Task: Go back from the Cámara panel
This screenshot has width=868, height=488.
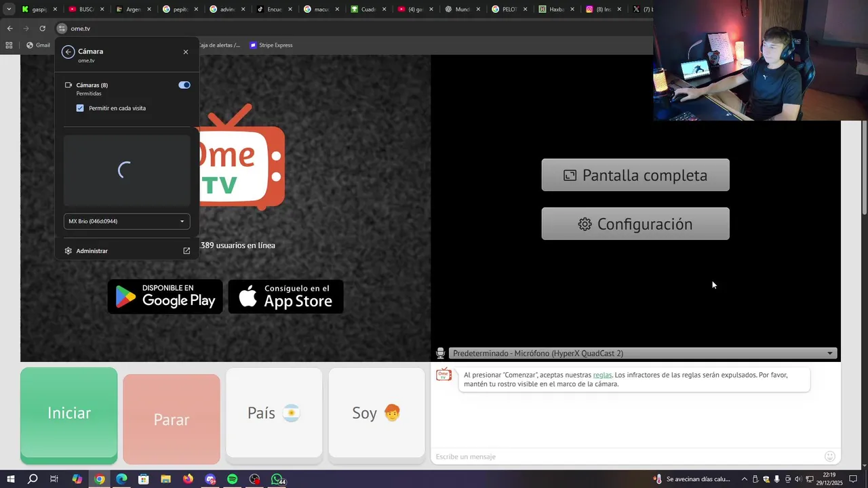Action: point(68,52)
